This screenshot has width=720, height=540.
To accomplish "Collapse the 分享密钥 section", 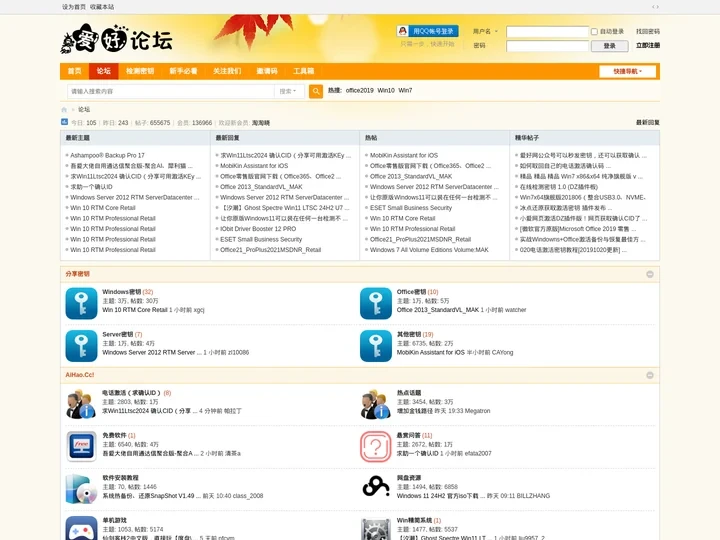I will pos(650,274).
